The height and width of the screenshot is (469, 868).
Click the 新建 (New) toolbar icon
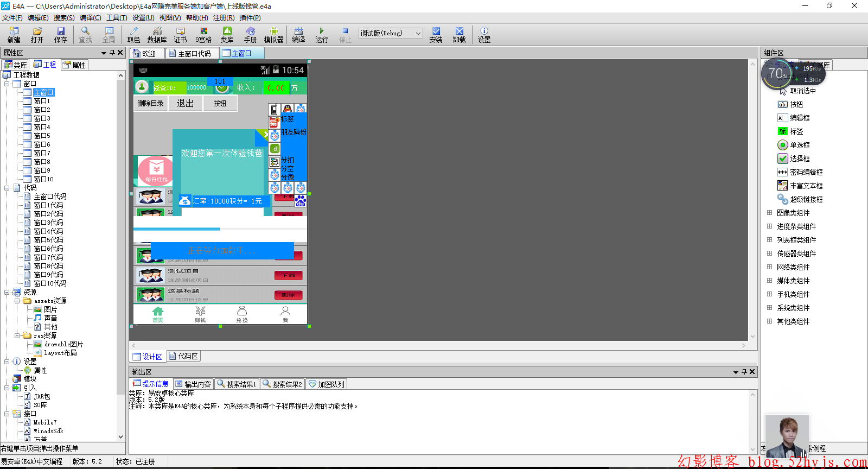coord(14,35)
